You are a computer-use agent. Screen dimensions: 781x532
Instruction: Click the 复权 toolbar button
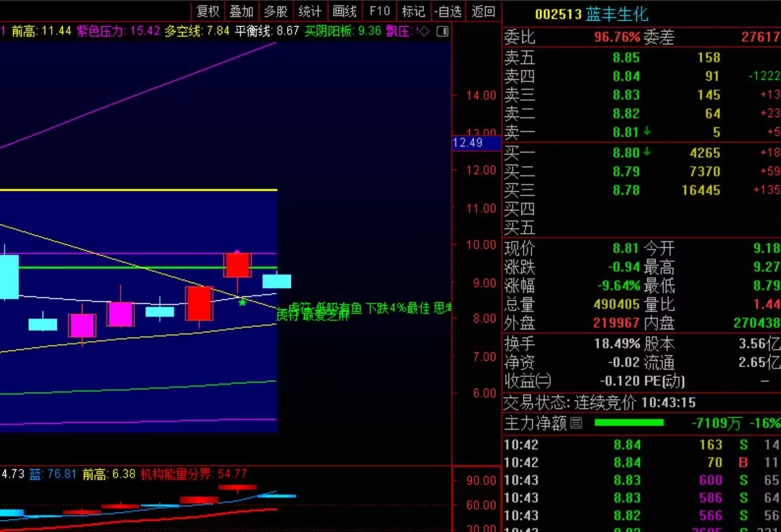point(208,11)
